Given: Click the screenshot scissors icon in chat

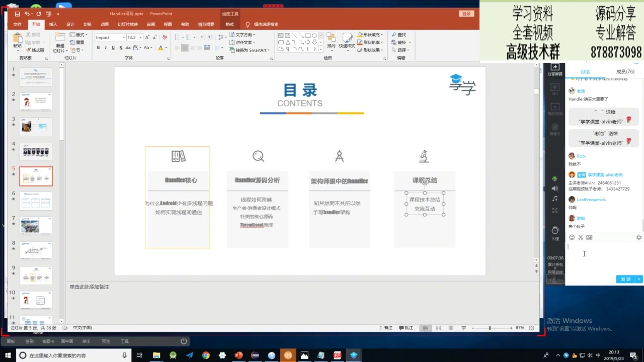Looking at the screenshot, I should pos(580,237).
